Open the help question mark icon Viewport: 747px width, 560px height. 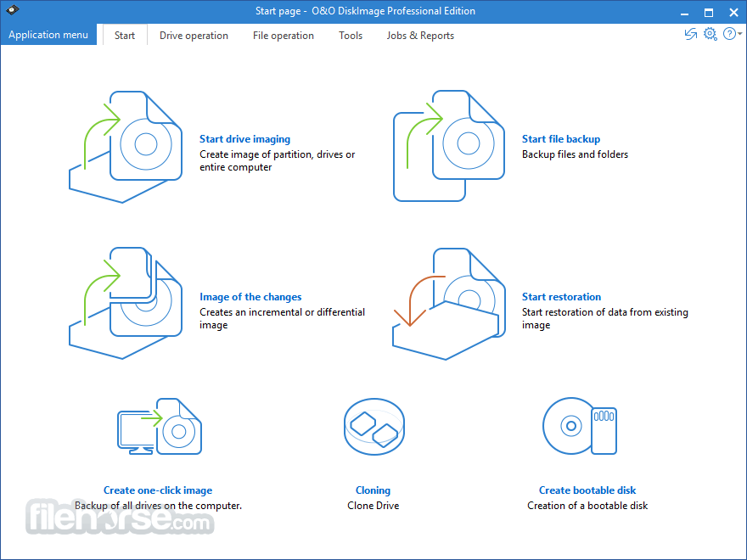[728, 34]
